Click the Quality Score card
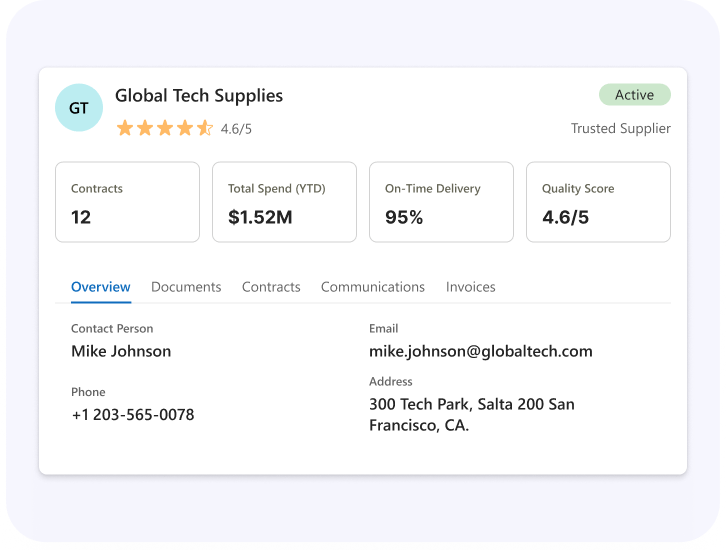 (598, 202)
